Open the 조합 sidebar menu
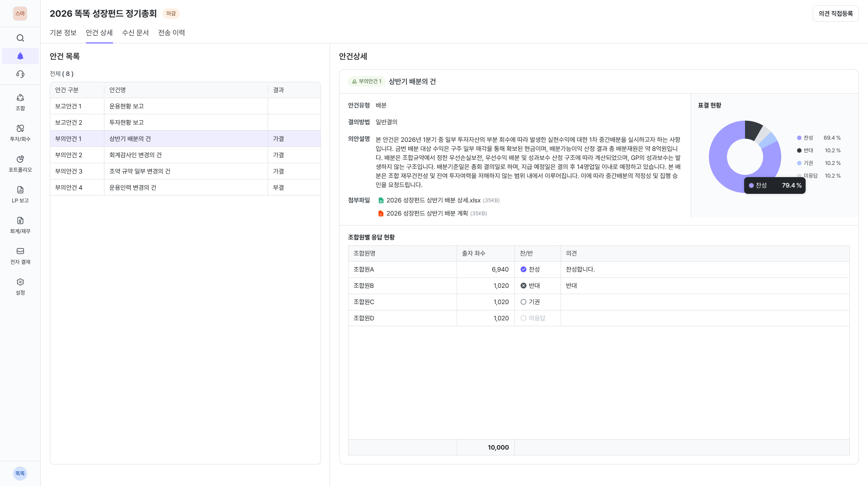 pyautogui.click(x=20, y=102)
